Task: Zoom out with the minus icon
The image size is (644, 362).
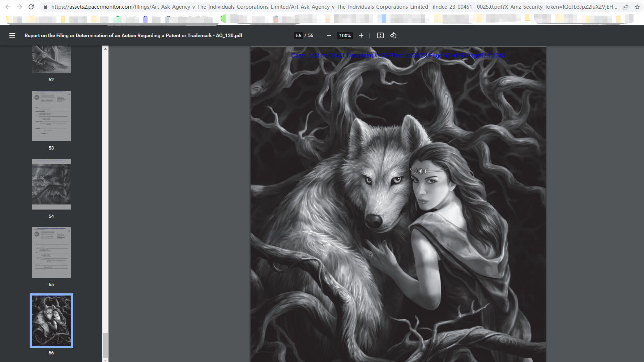Action: point(329,35)
